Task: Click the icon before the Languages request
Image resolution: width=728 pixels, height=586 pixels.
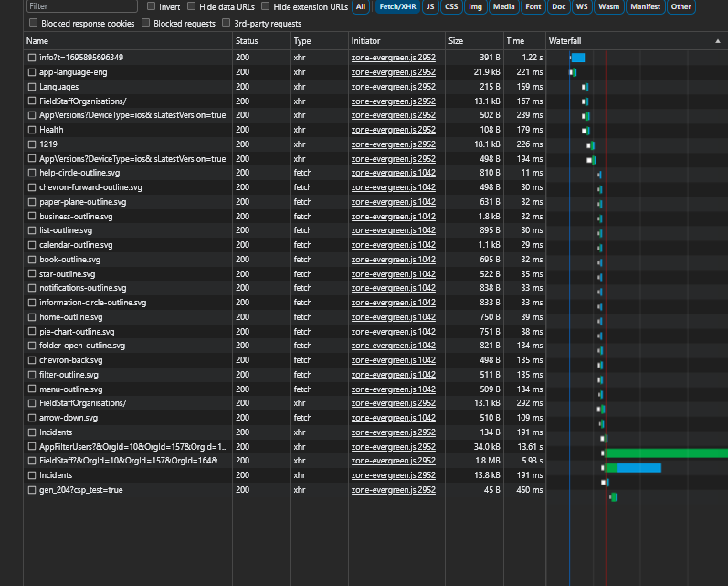Action: [32, 87]
